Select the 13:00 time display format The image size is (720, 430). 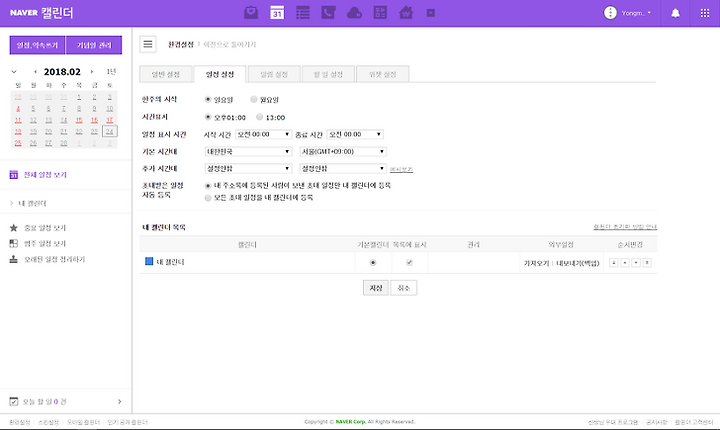tap(259, 117)
